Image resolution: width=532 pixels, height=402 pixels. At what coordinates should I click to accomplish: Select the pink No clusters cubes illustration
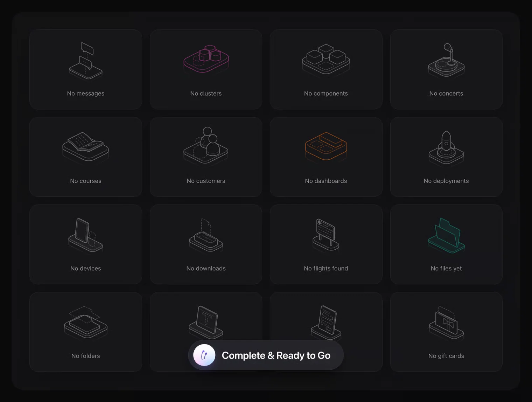(206, 59)
